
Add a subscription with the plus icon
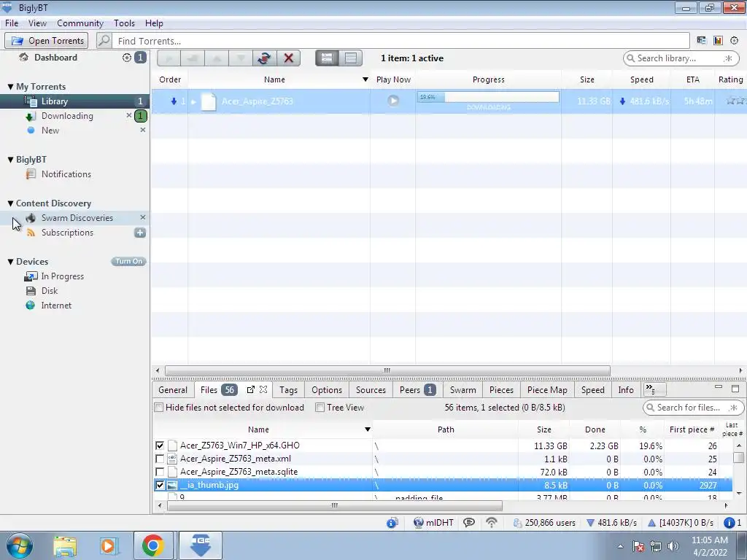[139, 233]
